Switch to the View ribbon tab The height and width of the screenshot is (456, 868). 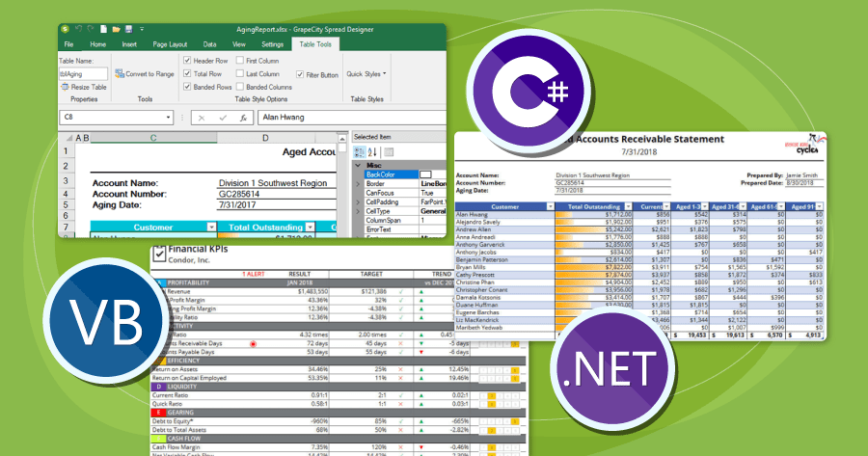(239, 44)
